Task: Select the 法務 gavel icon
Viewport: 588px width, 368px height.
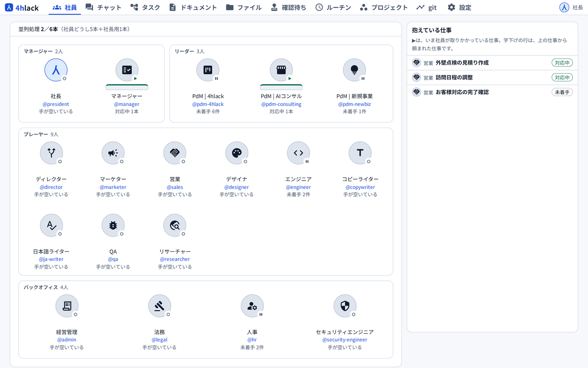Action: [x=160, y=306]
